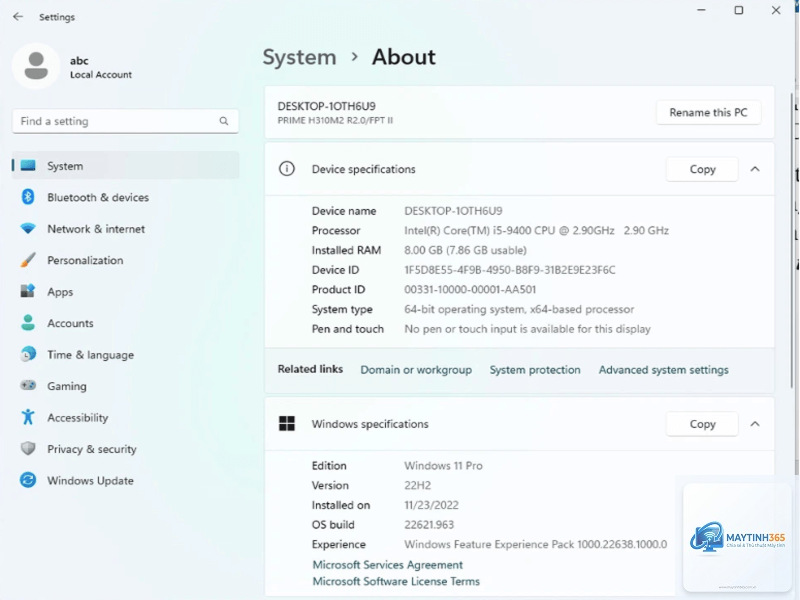Image resolution: width=800 pixels, height=600 pixels.
Task: Open the System settings page
Action: [x=126, y=165]
